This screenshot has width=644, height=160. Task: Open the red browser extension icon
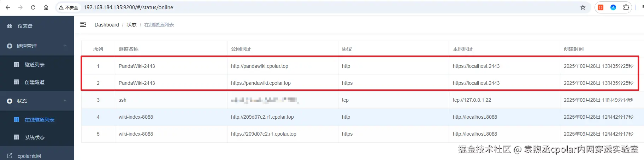click(x=601, y=7)
